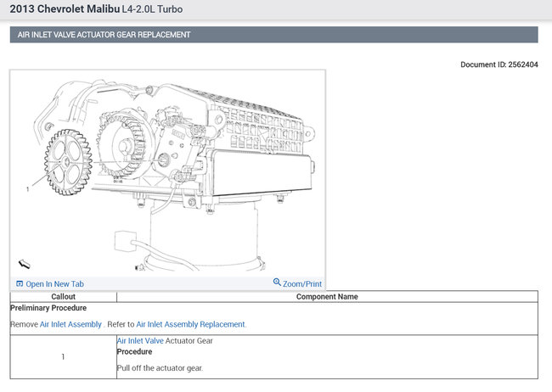The width and height of the screenshot is (552, 392).
Task: Follow the Air Inlet Assembly Replacement link
Action: [x=190, y=324]
